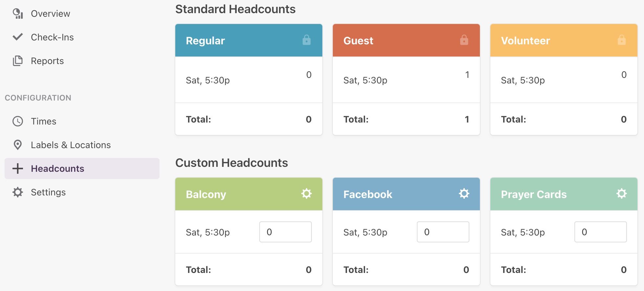Image resolution: width=644 pixels, height=291 pixels.
Task: Click Sat, 5:30p in the Guest card
Action: (365, 80)
